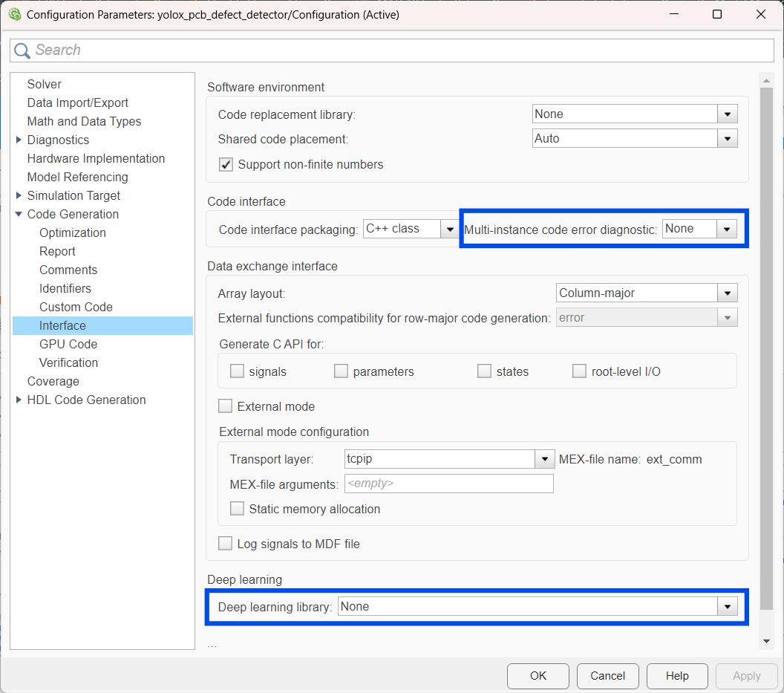This screenshot has height=693, width=784.
Task: Open the Solver settings pane
Action: click(45, 84)
